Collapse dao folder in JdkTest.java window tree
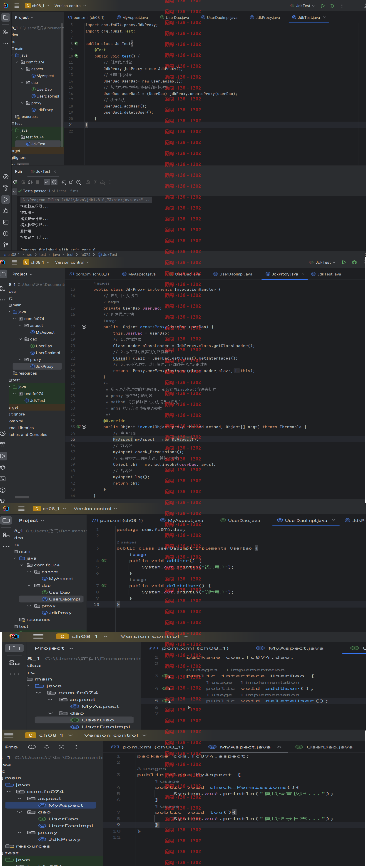366x868 pixels. pyautogui.click(x=22, y=83)
